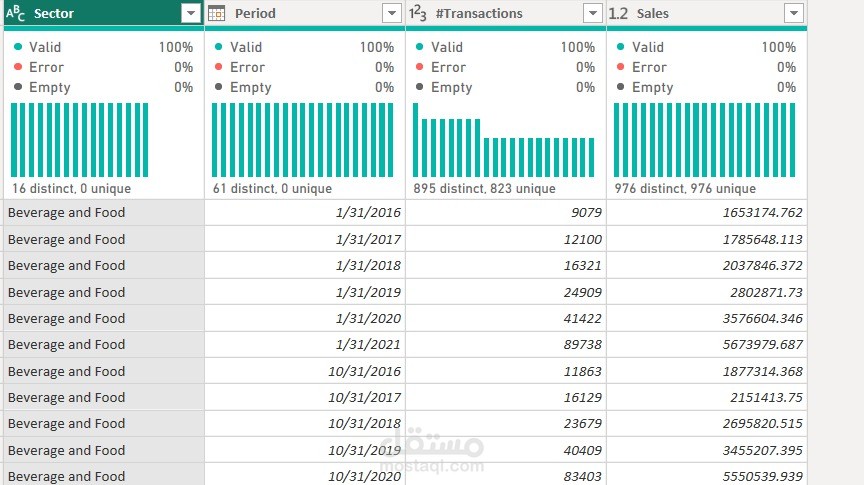The width and height of the screenshot is (864, 485).
Task: Click the #Transactions value distribution chart
Action: point(504,142)
